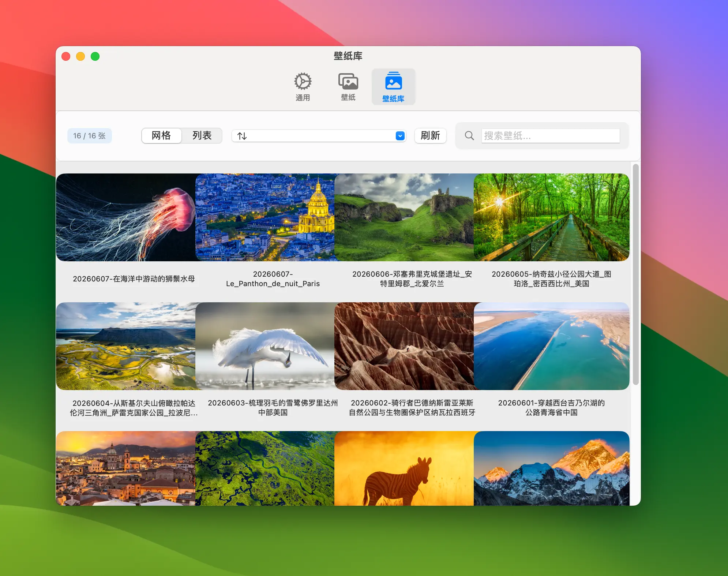
Task: Open the sort order dropdown
Action: [x=319, y=136]
